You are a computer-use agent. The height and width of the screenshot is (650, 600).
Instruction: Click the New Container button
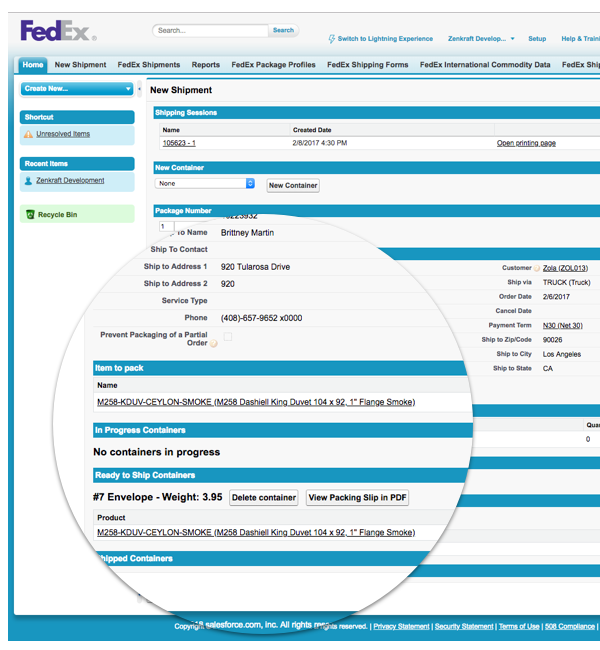pos(293,186)
